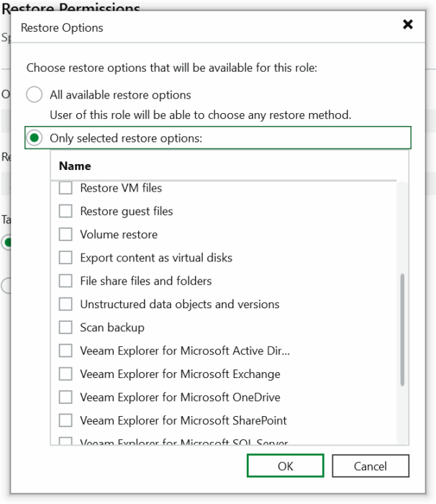Click the Only selected restore options label
The height and width of the screenshot is (504, 436).
click(126, 138)
